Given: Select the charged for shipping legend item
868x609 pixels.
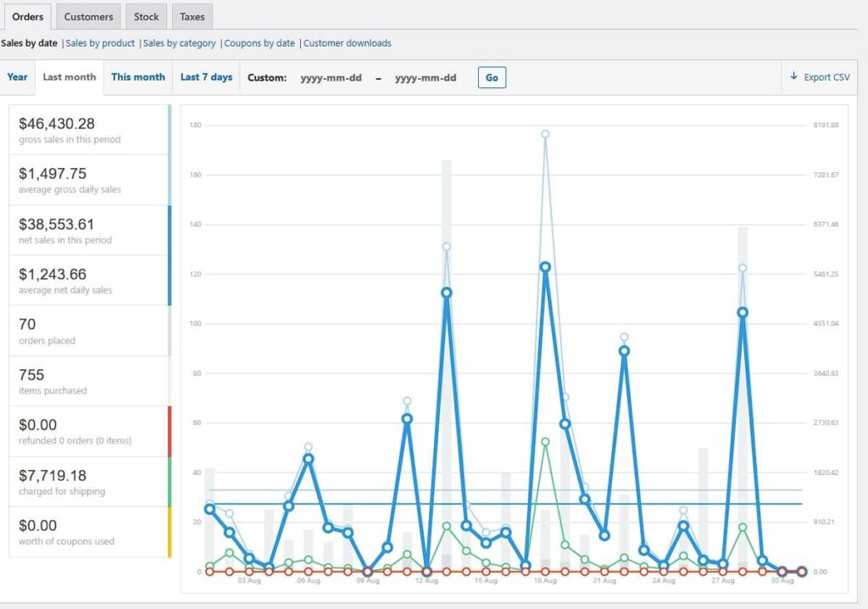Looking at the screenshot, I should click(89, 482).
